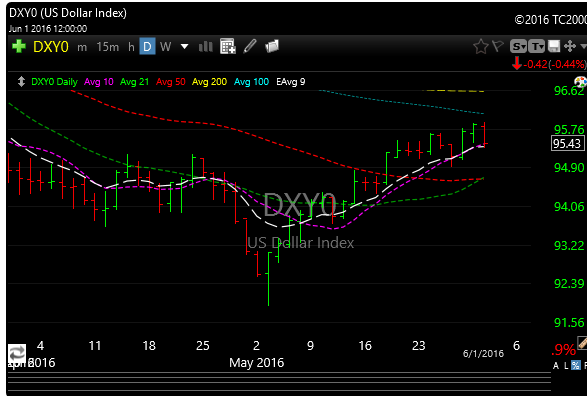This screenshot has width=587, height=396.
Task: Click the "May 2016" time axis label
Action: point(256,363)
